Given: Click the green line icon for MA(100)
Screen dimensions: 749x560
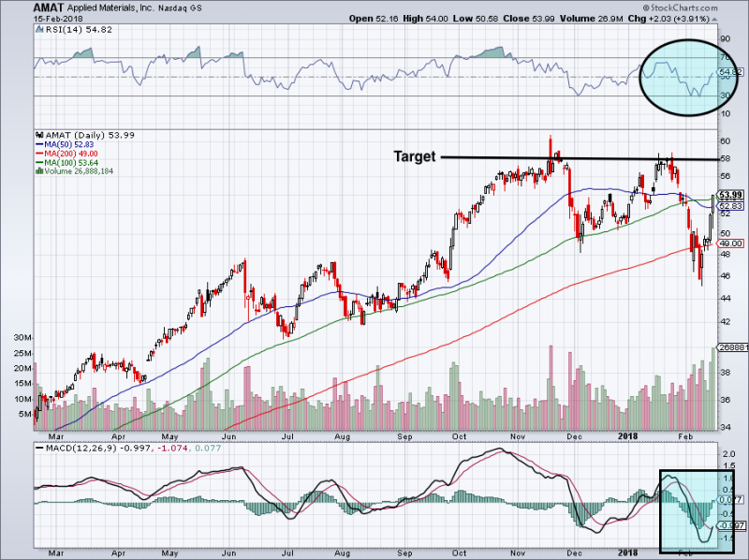Looking at the screenshot, I should pyautogui.click(x=39, y=163).
